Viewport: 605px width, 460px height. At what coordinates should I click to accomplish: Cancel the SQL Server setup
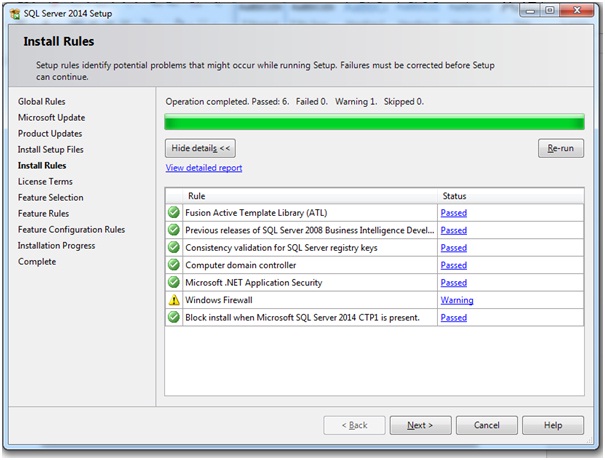coord(487,425)
